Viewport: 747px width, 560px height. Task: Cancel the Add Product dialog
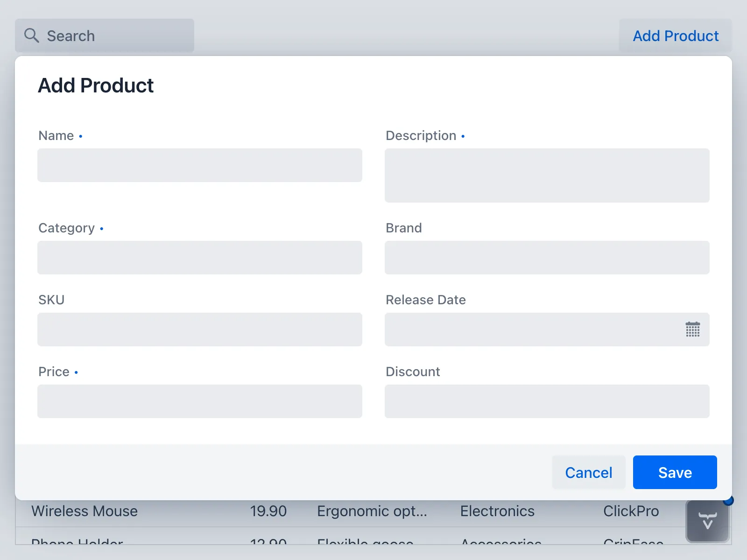coord(589,472)
